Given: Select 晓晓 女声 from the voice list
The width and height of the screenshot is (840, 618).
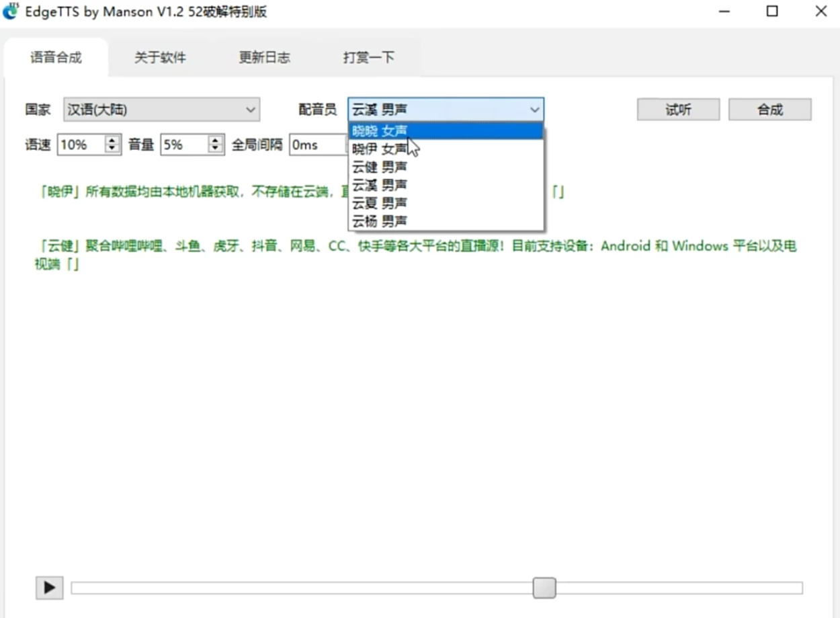Looking at the screenshot, I should (x=446, y=130).
